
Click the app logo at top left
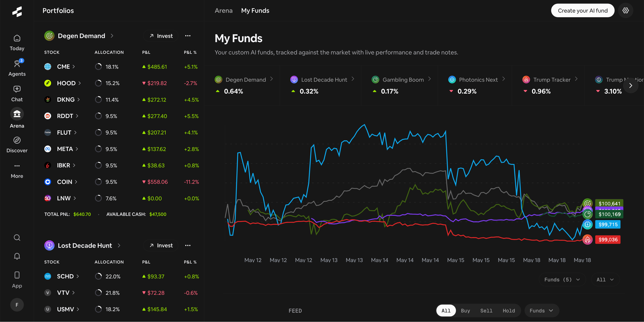[17, 11]
